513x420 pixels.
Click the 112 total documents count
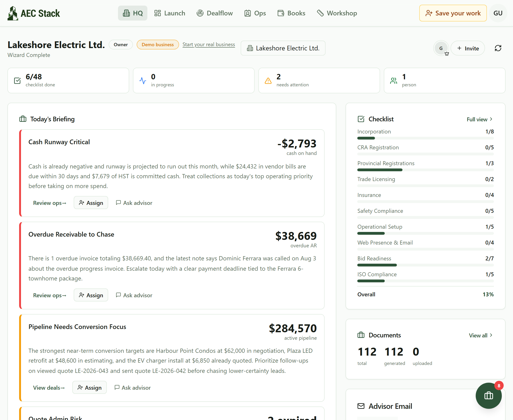[367, 352]
